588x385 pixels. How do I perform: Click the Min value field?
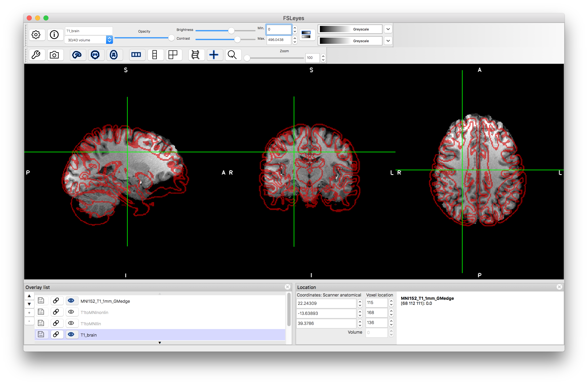click(279, 29)
